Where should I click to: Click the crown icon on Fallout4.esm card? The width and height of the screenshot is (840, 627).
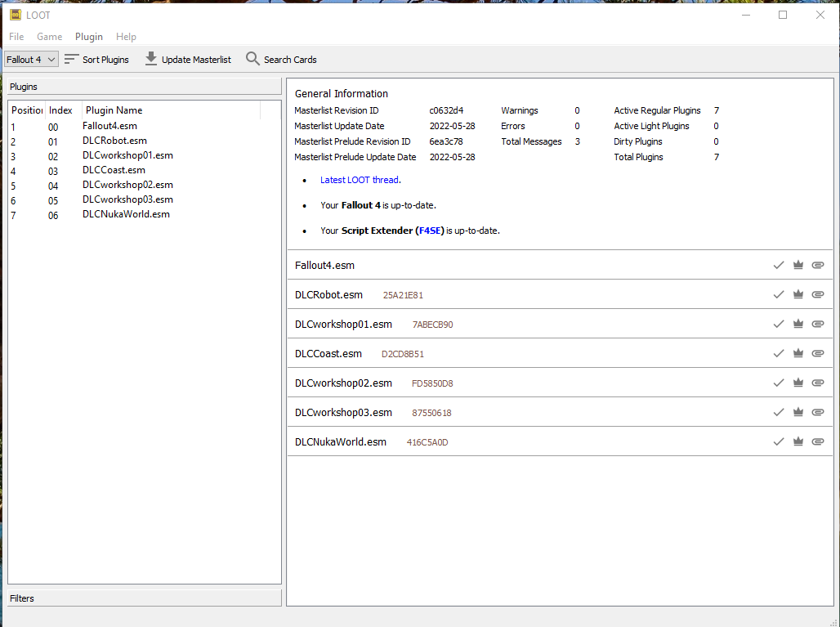click(x=798, y=265)
